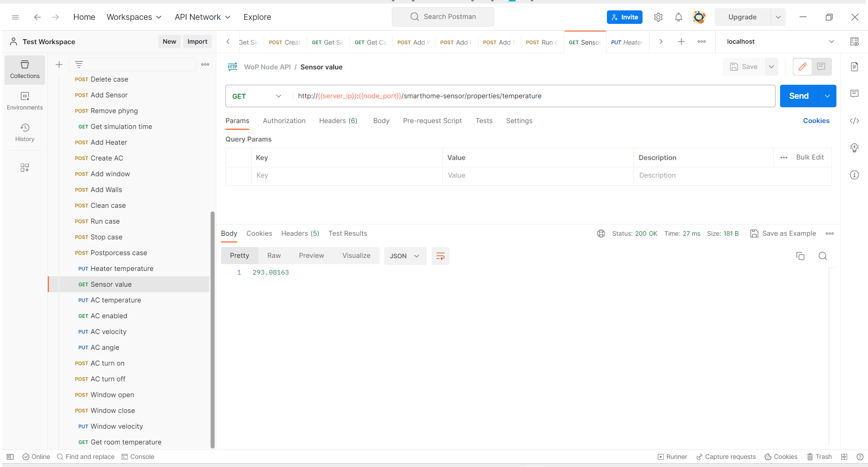Open the Send options arrow
868x467 pixels.
point(827,96)
